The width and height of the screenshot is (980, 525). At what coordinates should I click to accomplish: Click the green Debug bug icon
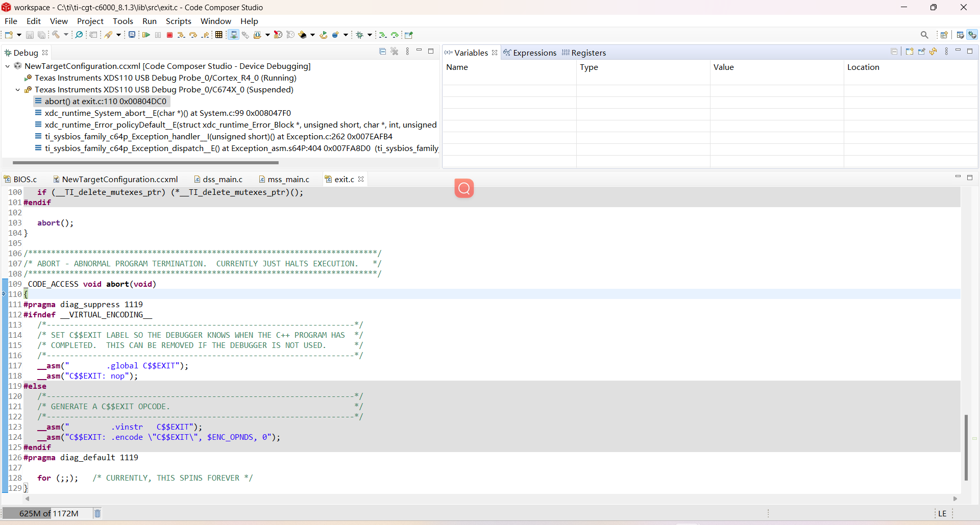360,35
